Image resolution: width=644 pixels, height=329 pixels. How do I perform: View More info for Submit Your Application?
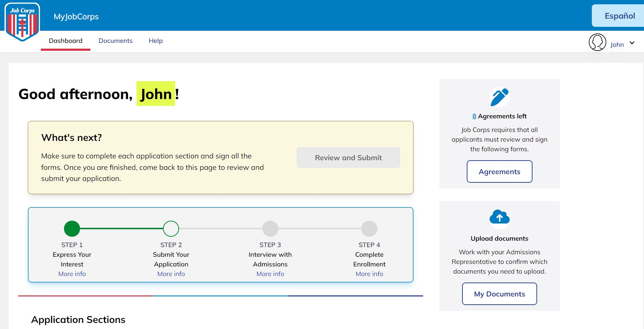click(171, 274)
